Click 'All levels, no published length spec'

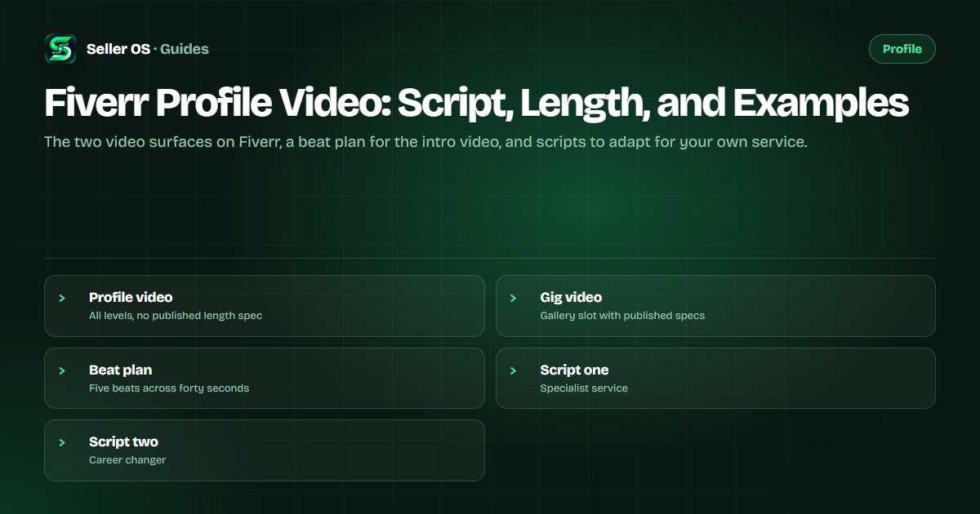[176, 316]
